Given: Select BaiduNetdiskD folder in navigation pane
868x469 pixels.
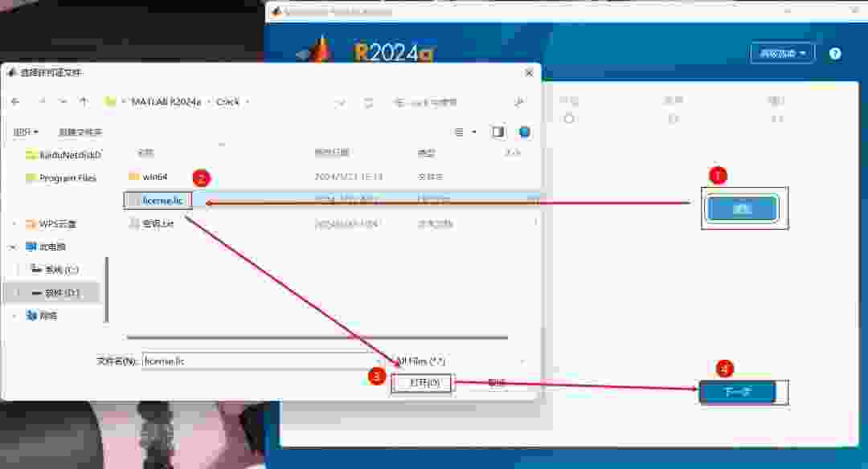Looking at the screenshot, I should pyautogui.click(x=63, y=155).
